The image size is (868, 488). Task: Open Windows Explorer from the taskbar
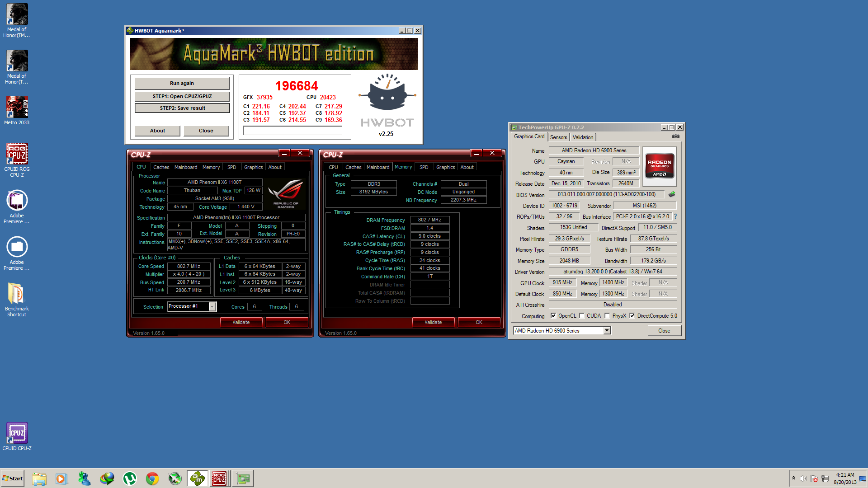click(x=39, y=479)
